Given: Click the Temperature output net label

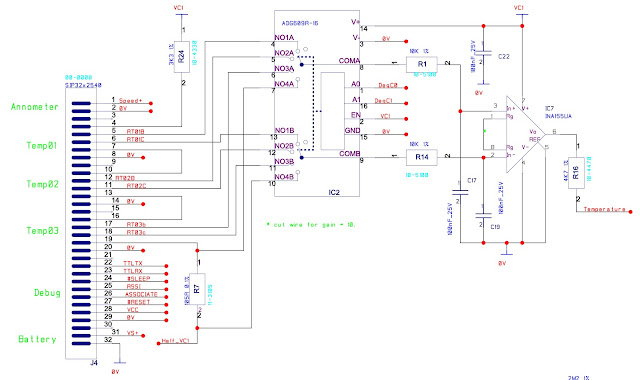Looking at the screenshot, I should point(604,209).
